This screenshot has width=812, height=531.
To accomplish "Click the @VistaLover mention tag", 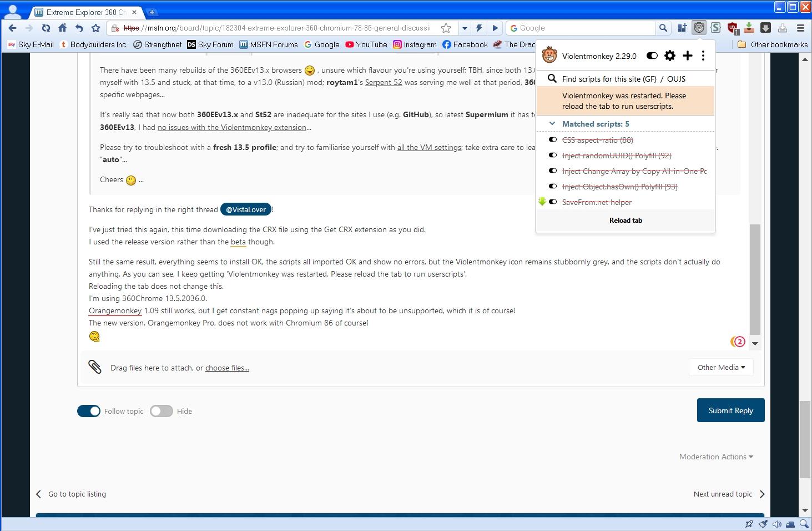I will click(x=246, y=209).
